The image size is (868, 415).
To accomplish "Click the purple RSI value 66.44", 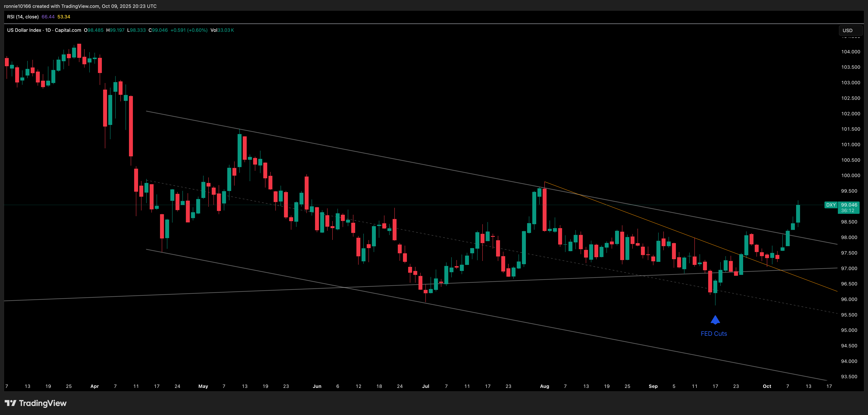I will tap(48, 17).
